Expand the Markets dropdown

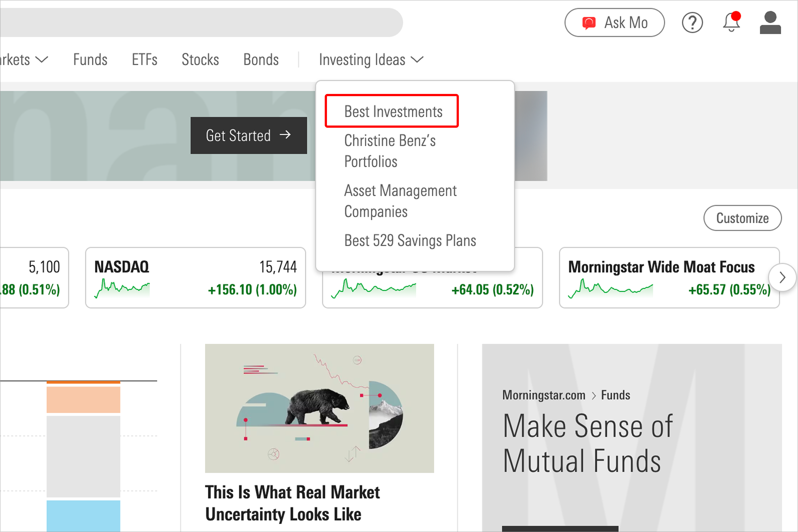click(24, 60)
